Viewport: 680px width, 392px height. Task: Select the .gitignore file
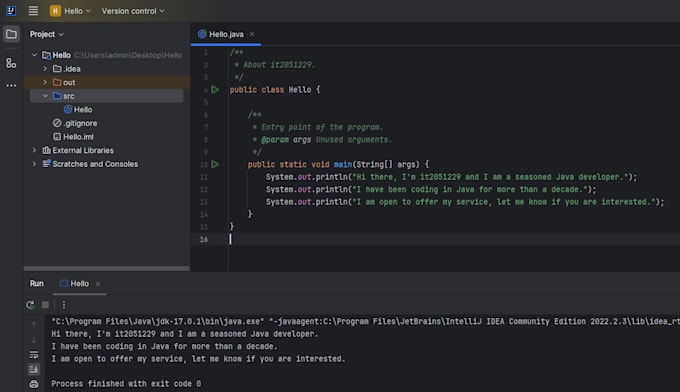pyautogui.click(x=75, y=123)
